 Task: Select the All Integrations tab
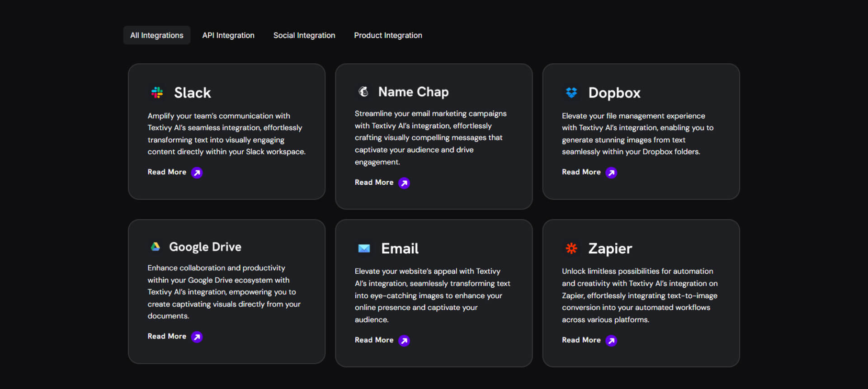click(156, 35)
